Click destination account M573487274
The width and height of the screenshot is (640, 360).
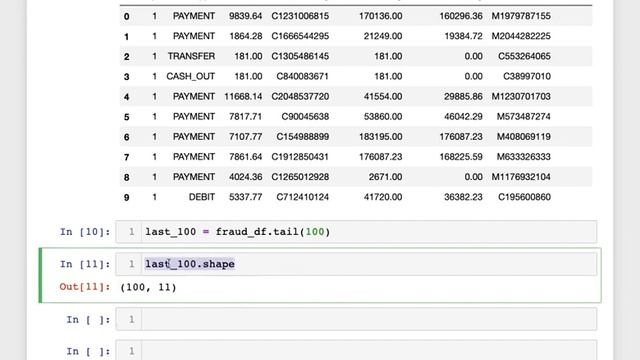click(523, 116)
